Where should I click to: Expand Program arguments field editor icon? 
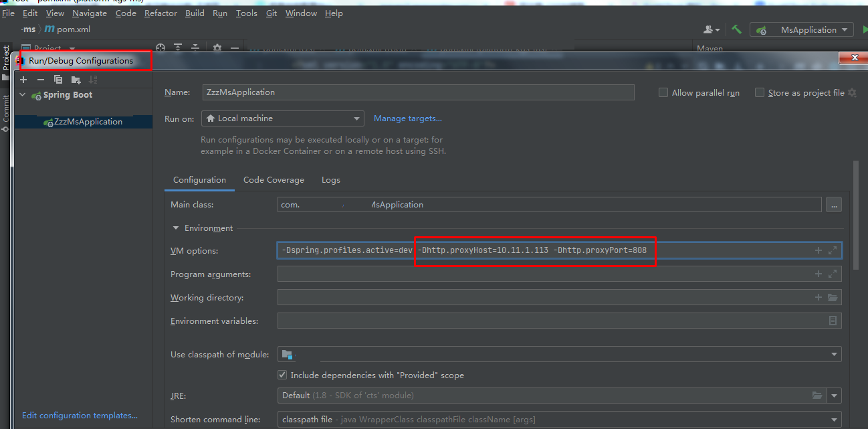(x=833, y=274)
